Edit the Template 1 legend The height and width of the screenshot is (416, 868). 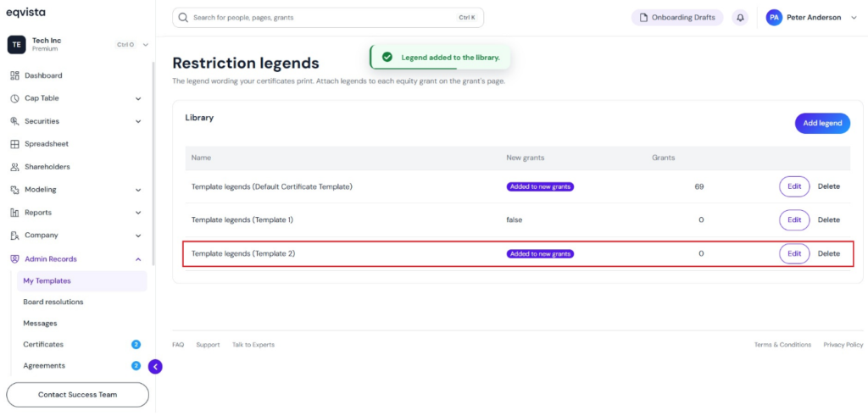pyautogui.click(x=794, y=219)
